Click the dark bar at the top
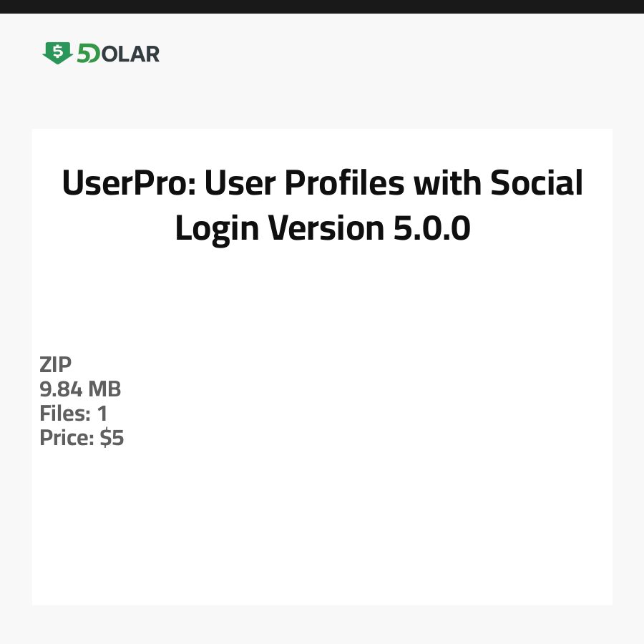The image size is (644, 644). click(x=322, y=6)
